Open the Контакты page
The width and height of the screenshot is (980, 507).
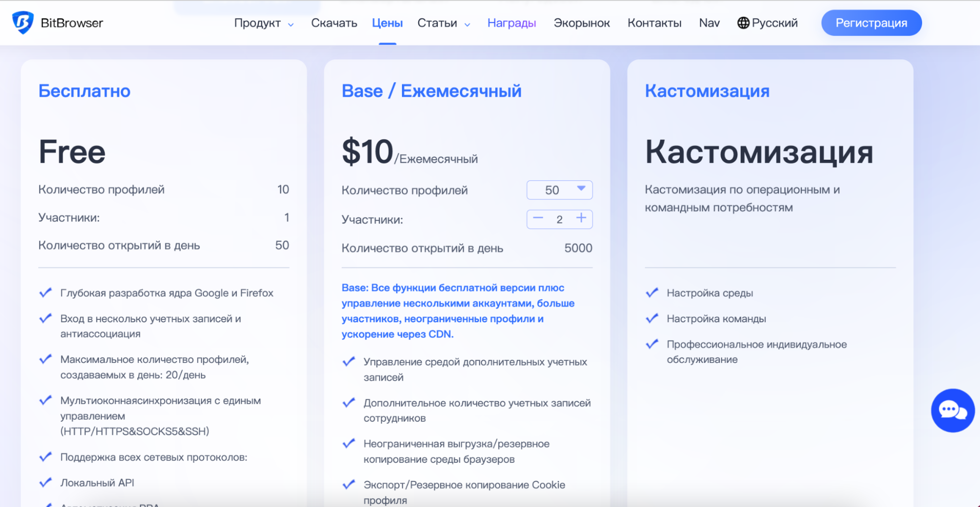click(x=654, y=23)
